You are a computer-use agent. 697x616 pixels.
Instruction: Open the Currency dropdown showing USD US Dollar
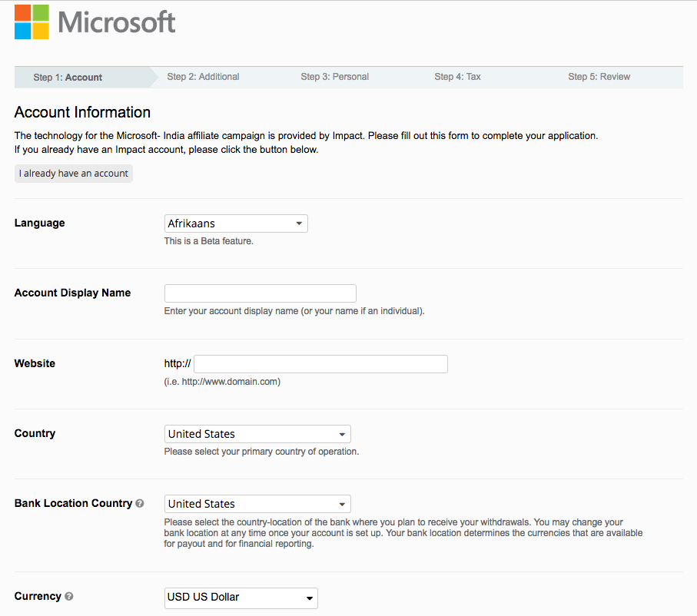pos(241,598)
